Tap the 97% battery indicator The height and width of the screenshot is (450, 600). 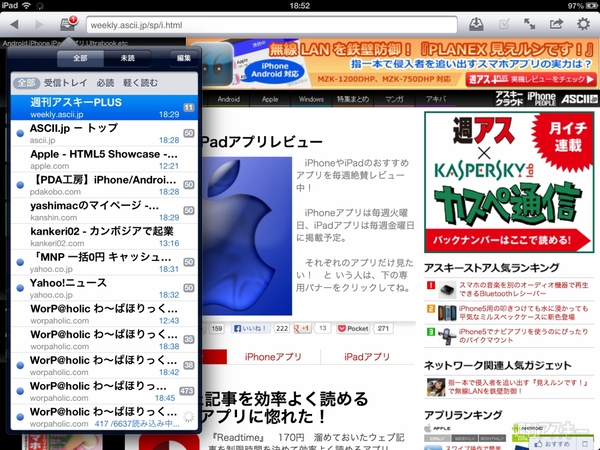[582, 5]
